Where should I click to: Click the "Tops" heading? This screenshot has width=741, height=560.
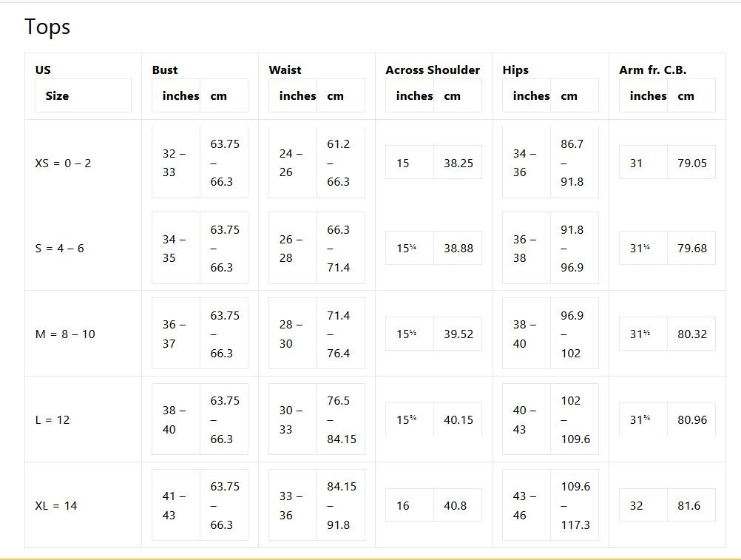[47, 27]
